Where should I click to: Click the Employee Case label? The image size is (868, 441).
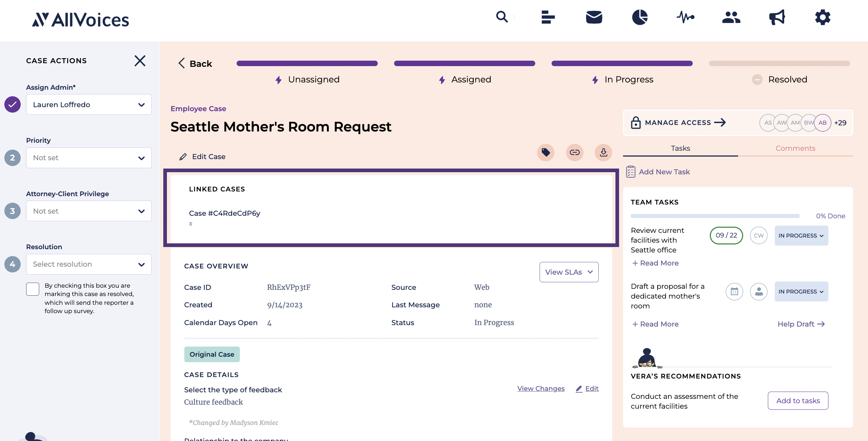198,109
